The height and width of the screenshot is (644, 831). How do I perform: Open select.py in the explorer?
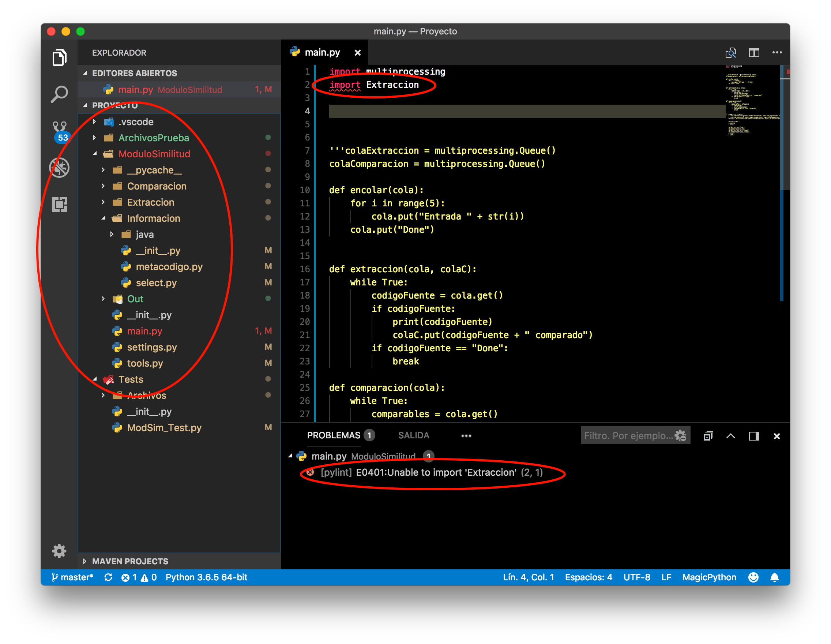click(x=156, y=283)
